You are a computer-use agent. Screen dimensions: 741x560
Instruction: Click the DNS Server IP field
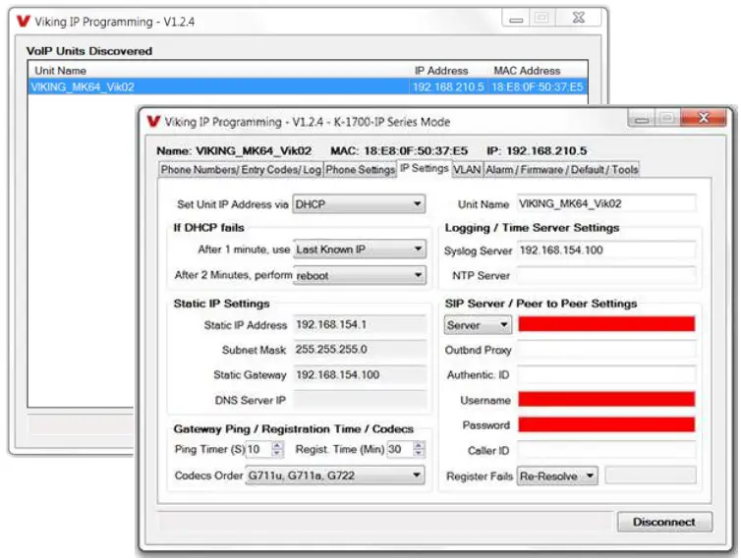click(359, 400)
